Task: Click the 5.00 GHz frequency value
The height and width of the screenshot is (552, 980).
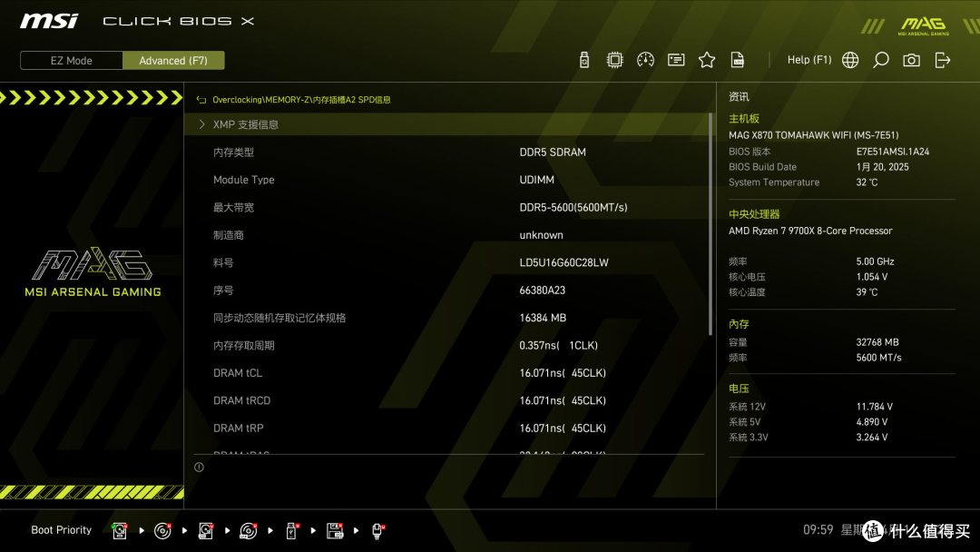Action: [x=875, y=261]
